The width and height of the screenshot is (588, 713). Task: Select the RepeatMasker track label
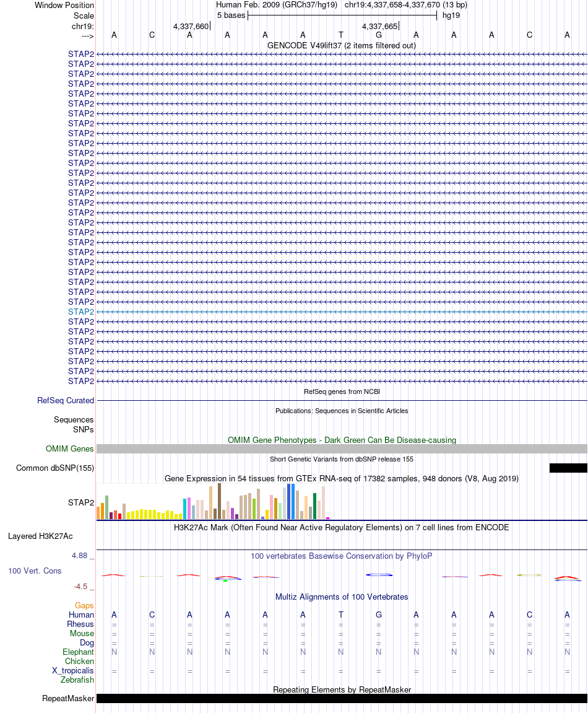[x=68, y=699]
